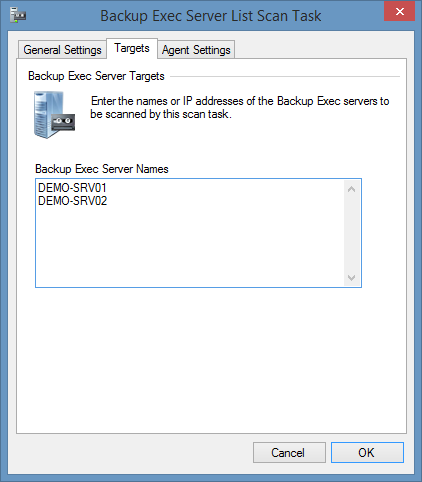Click the scan task icon in title bar
The height and width of the screenshot is (482, 422).
17,15
